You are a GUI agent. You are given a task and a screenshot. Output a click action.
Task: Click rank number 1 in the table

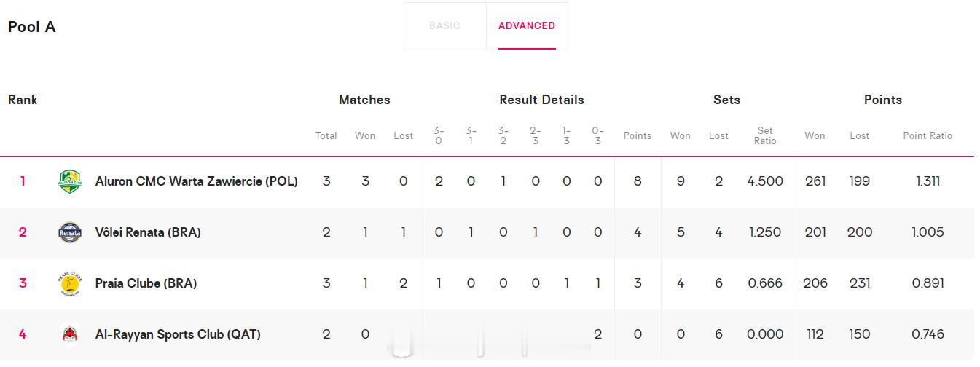[x=23, y=181]
